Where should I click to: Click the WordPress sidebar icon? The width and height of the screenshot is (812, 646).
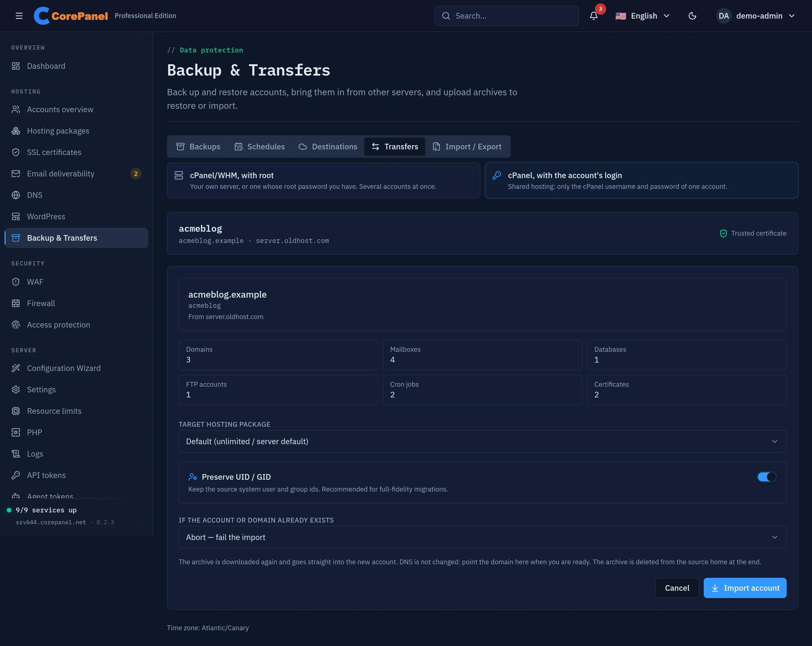16,216
